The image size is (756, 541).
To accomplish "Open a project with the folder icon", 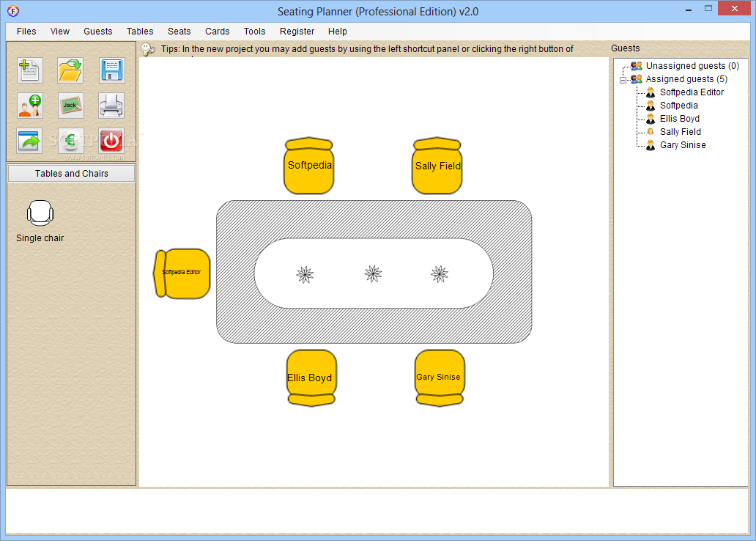I will (70, 70).
